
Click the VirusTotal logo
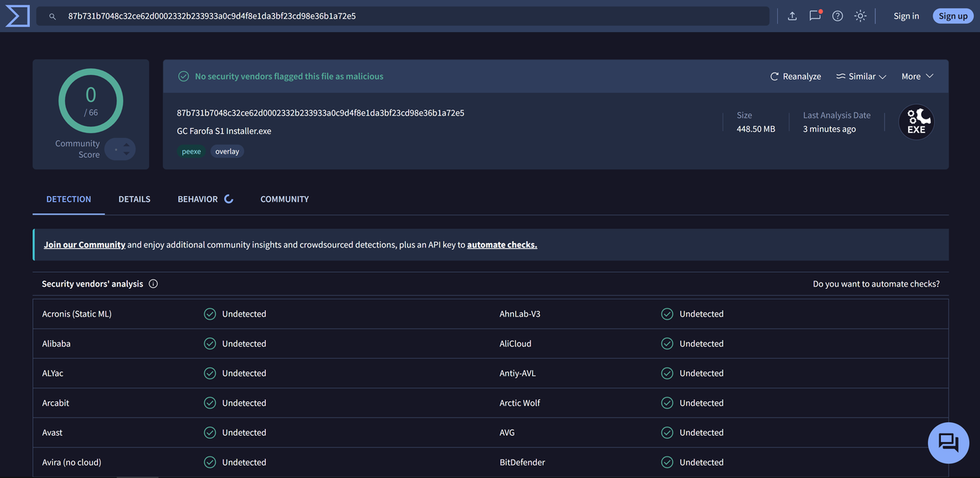click(18, 15)
